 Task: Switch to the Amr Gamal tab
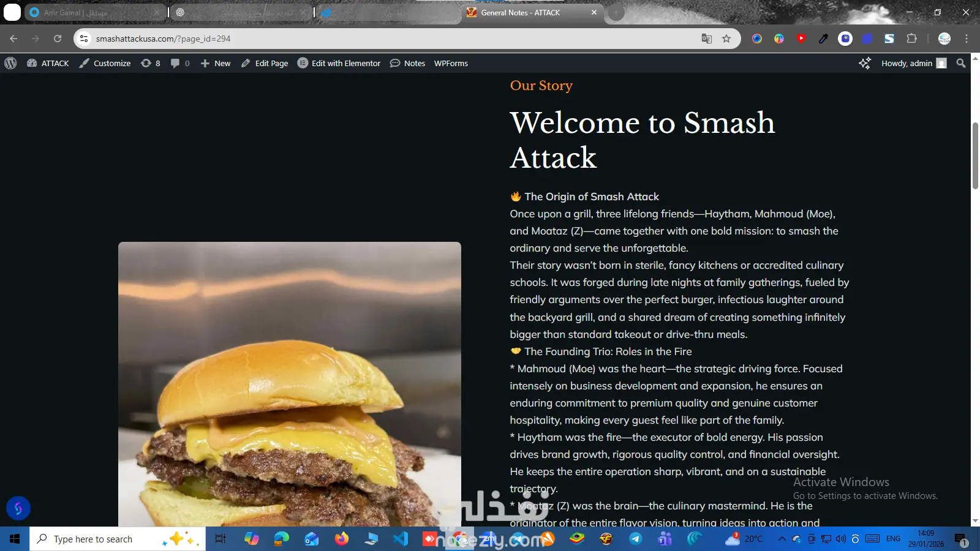point(95,13)
